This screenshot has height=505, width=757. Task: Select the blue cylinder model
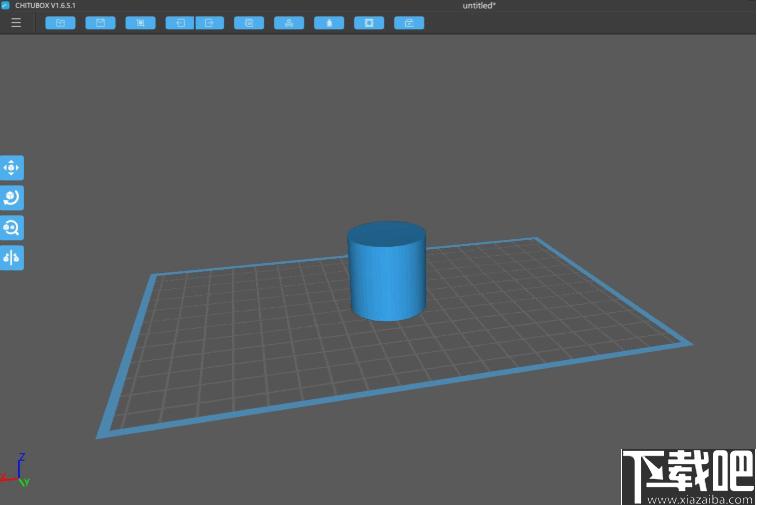coord(387,271)
